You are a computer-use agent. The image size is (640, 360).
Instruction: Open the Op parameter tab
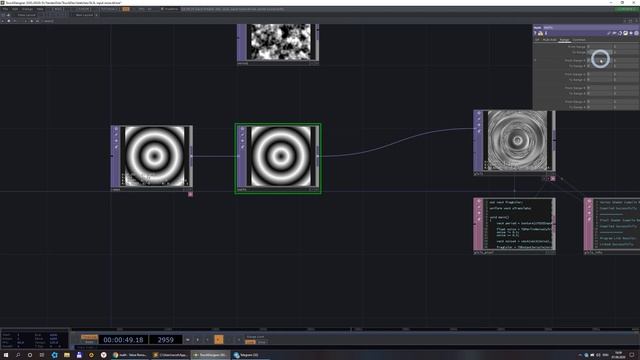pyautogui.click(x=537, y=40)
